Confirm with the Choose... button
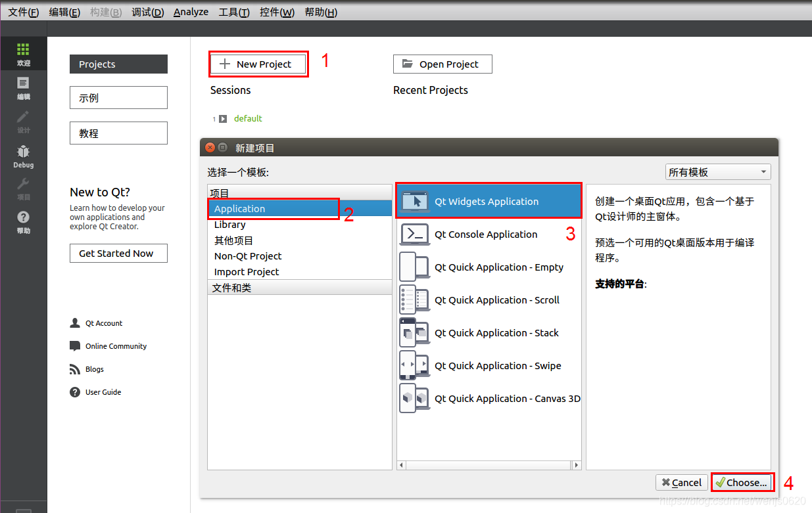 (x=742, y=483)
